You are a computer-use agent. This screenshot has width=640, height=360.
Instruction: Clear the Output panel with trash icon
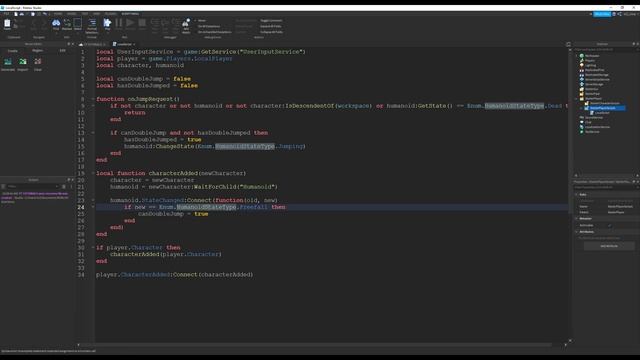(64, 187)
